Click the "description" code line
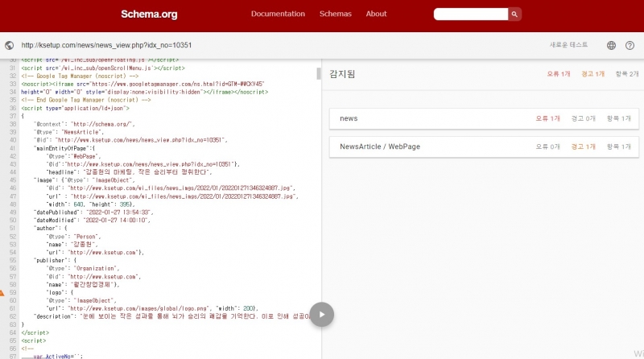The image size is (644, 359). point(171,316)
